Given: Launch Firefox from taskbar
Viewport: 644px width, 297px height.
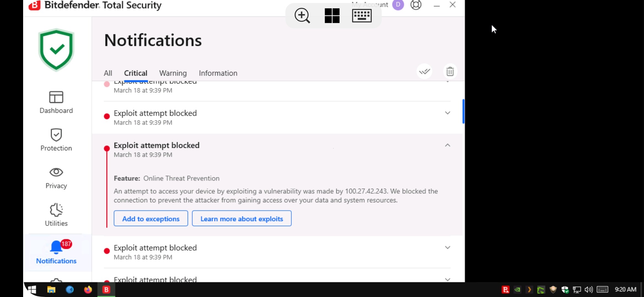Looking at the screenshot, I should pyautogui.click(x=88, y=290).
